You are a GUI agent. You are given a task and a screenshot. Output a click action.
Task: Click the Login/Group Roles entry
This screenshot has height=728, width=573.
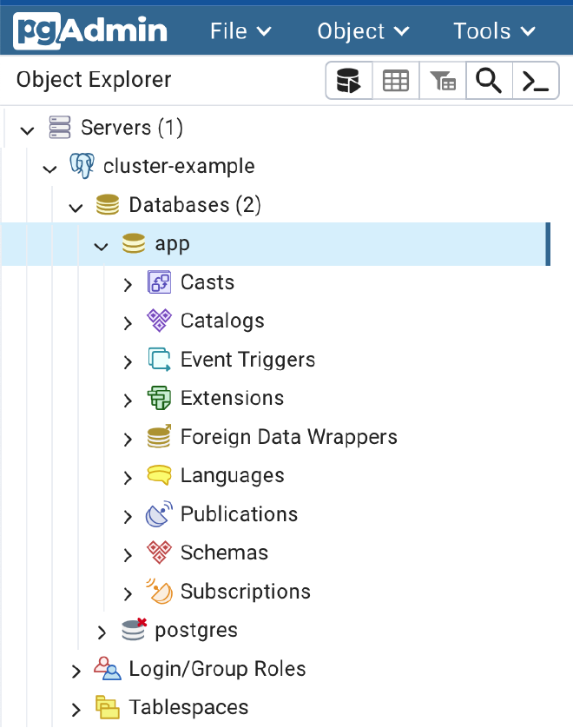pyautogui.click(x=217, y=669)
